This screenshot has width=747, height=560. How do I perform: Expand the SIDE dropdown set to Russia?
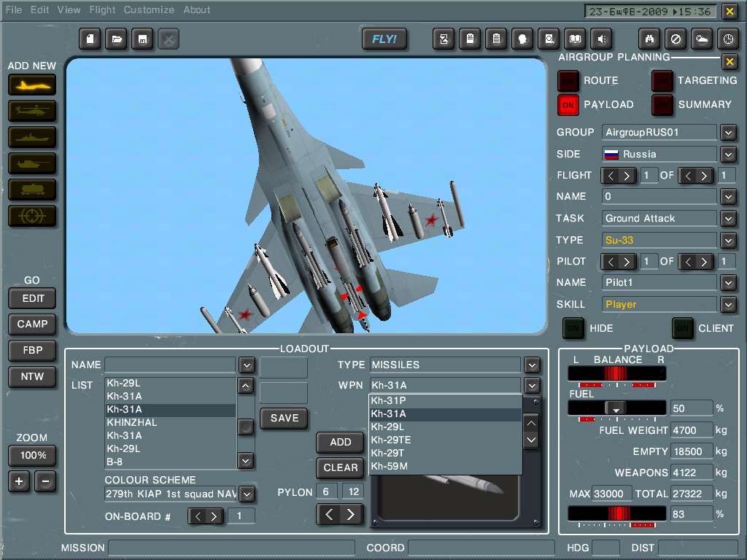[x=728, y=154]
